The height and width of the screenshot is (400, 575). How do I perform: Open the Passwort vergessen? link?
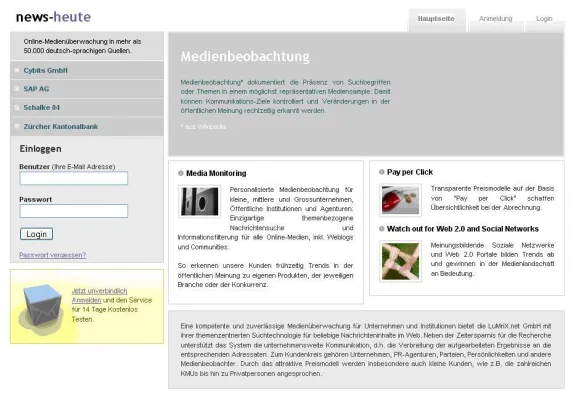click(52, 255)
